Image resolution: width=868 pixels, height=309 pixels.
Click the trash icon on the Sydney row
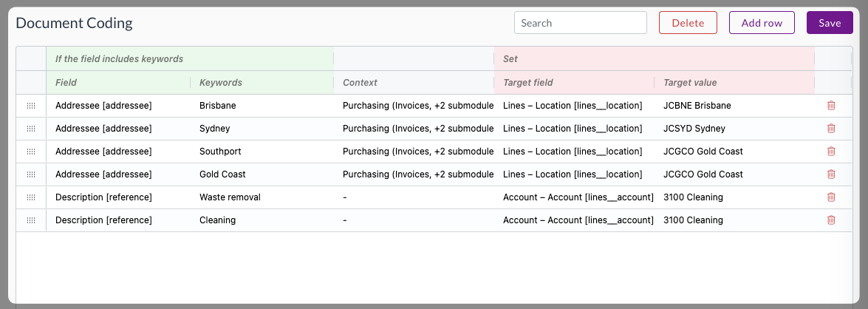(831, 129)
